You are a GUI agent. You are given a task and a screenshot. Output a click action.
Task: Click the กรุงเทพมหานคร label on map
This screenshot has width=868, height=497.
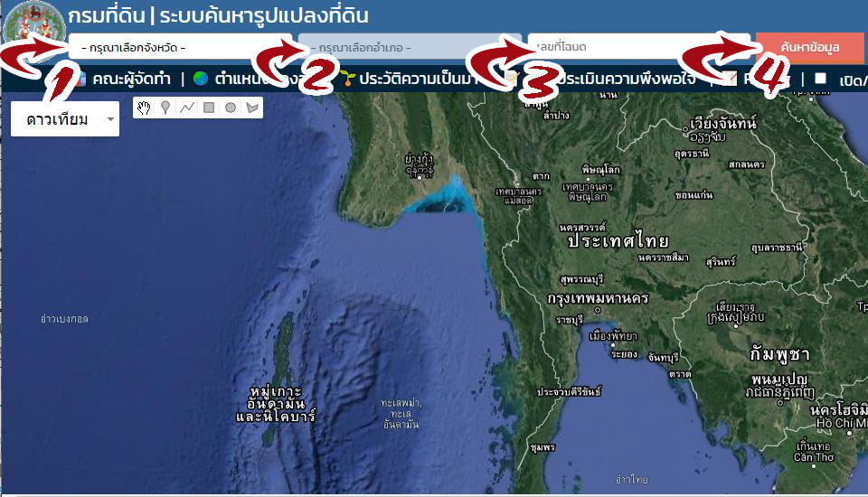(x=598, y=298)
